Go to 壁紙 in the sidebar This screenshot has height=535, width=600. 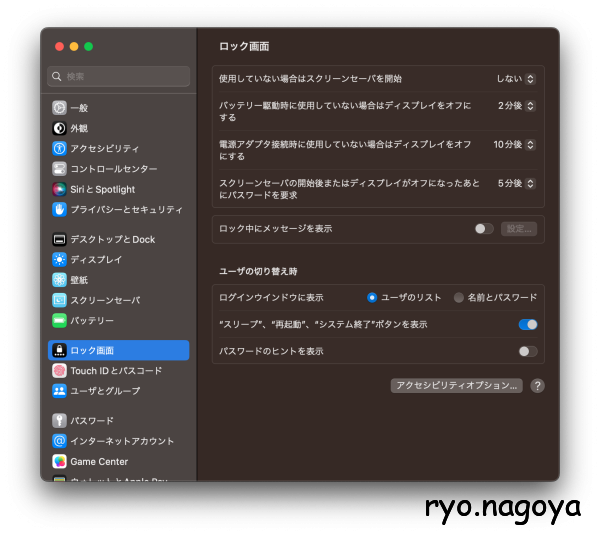click(x=79, y=280)
